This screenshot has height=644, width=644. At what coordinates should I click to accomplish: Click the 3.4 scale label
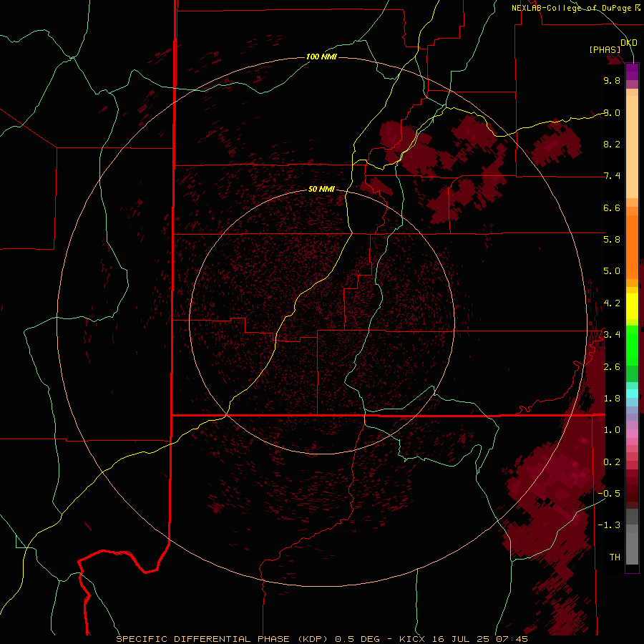pos(612,335)
